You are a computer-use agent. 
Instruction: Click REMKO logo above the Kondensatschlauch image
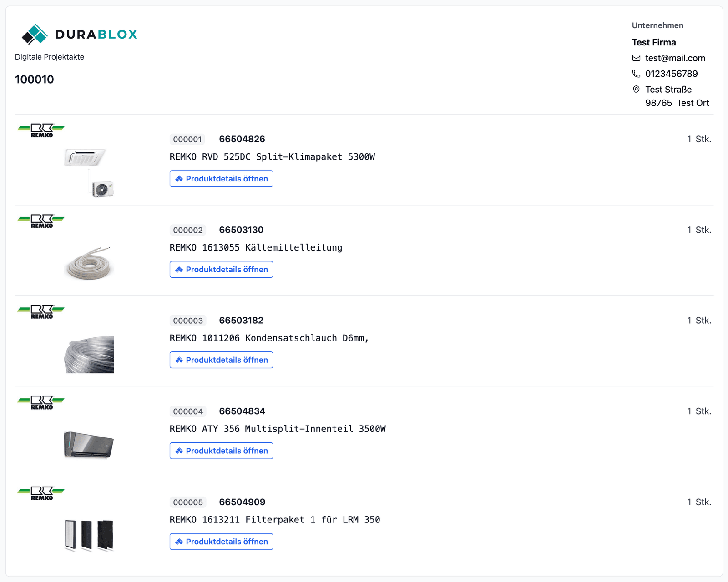coord(41,311)
